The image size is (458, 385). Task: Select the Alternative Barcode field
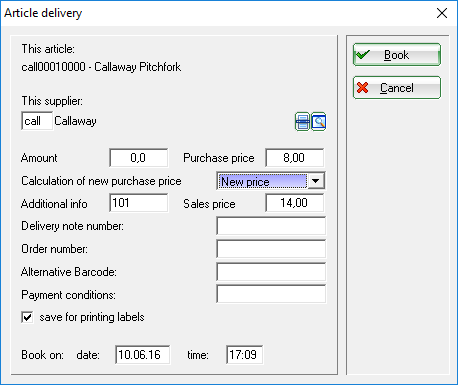pyautogui.click(x=271, y=272)
